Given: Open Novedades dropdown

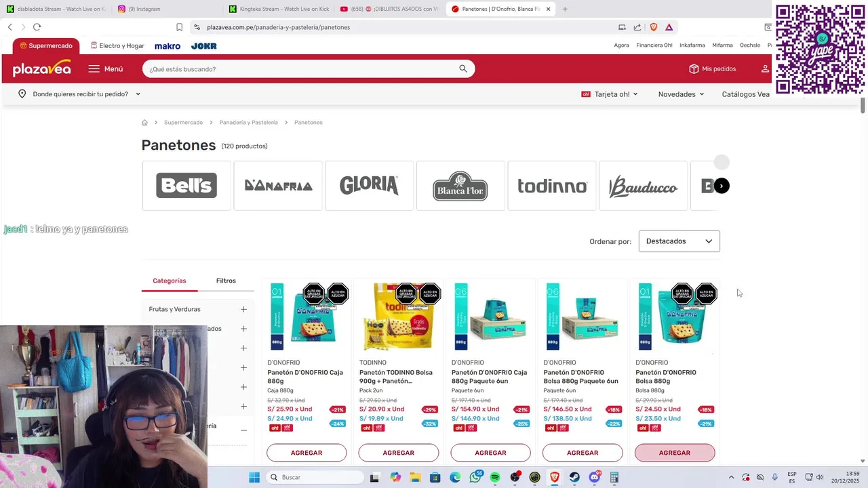Looking at the screenshot, I should click(x=681, y=94).
